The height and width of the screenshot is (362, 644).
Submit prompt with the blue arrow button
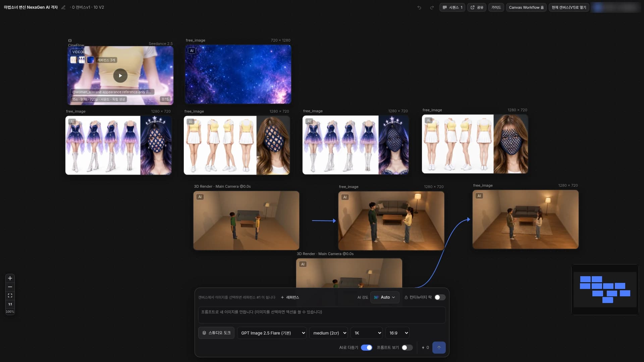[x=439, y=348]
